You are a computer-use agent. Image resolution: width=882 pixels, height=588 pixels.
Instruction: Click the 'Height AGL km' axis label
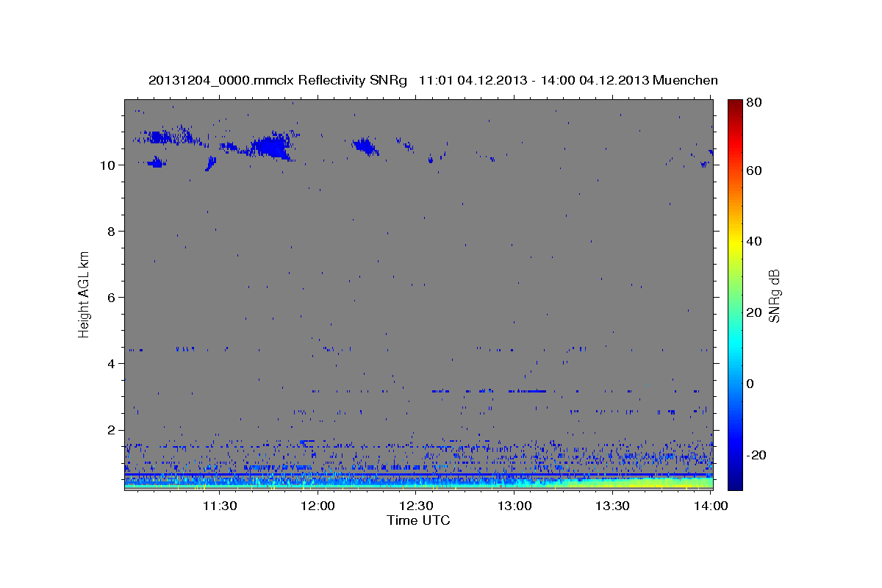point(85,294)
